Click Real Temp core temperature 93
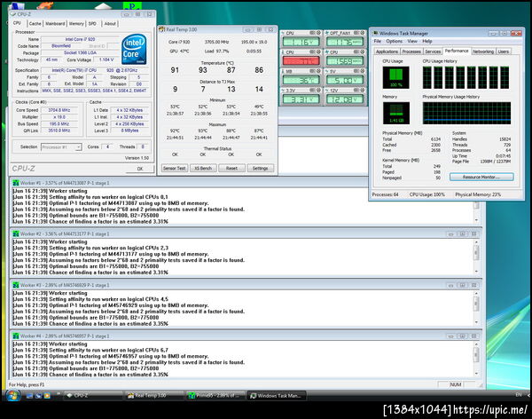This screenshot has height=419, width=532. tap(203, 70)
